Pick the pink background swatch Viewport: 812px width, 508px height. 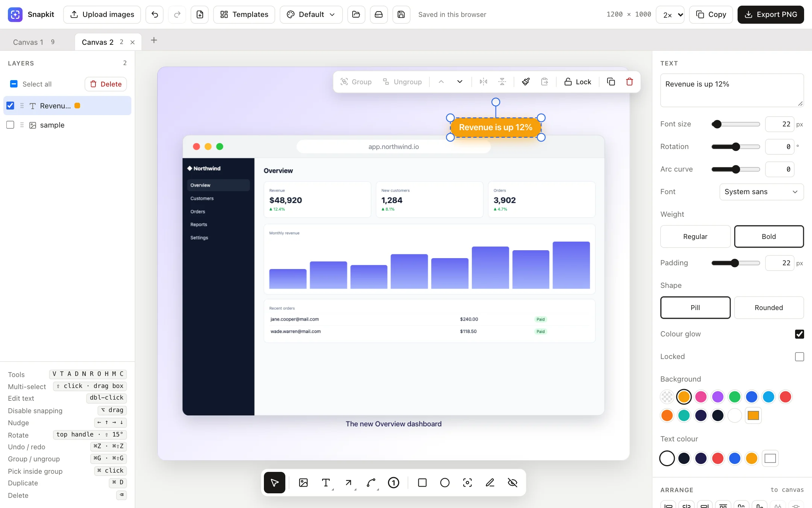701,397
